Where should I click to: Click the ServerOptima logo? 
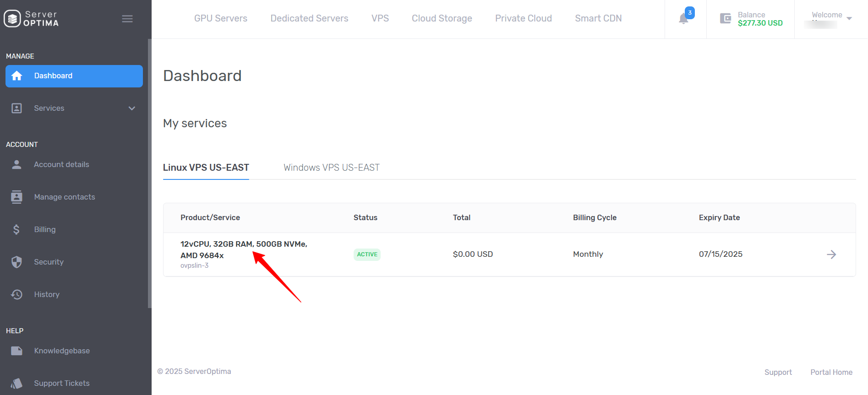coord(31,19)
